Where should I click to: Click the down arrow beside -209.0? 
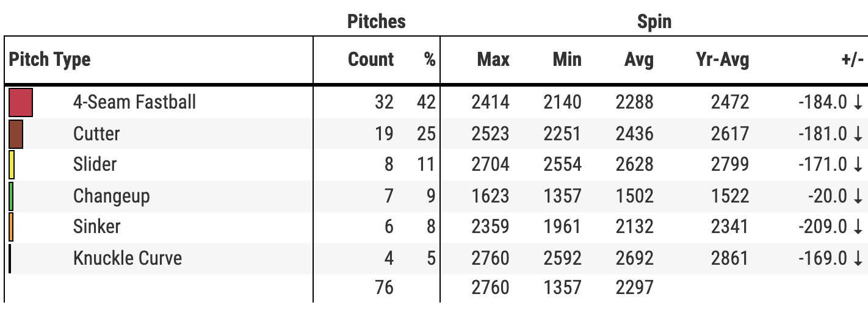(x=858, y=227)
